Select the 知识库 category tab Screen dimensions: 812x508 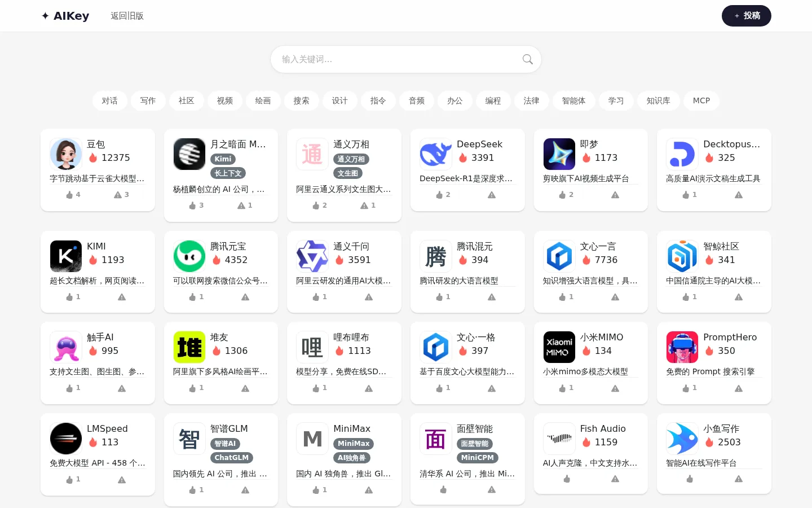659,100
